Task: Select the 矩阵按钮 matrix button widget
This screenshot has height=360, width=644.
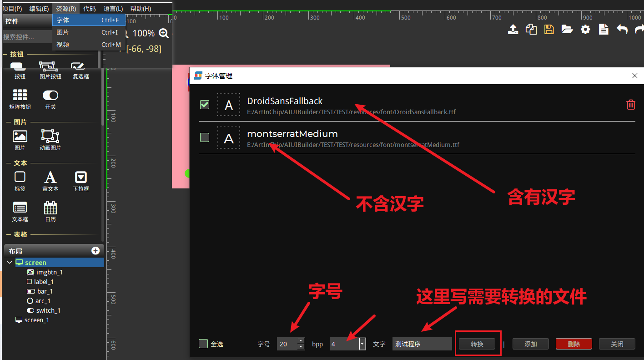Action: pyautogui.click(x=20, y=99)
